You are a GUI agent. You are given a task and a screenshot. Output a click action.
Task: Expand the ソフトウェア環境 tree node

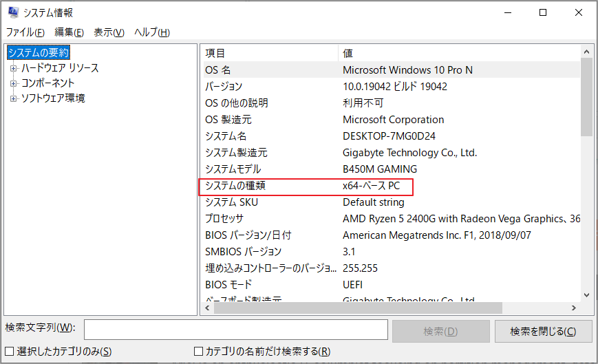click(x=13, y=98)
